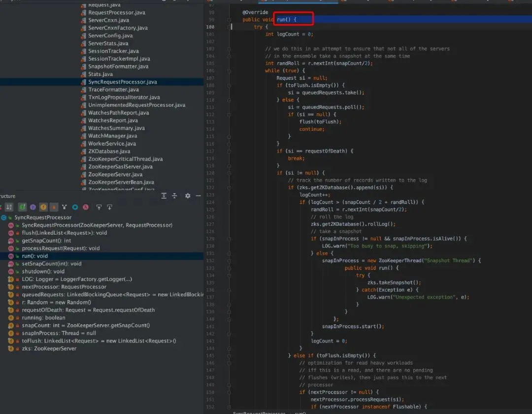Select SessionTrackerImpl.java in project tree
The height and width of the screenshot is (414, 532).
pyautogui.click(x=119, y=59)
